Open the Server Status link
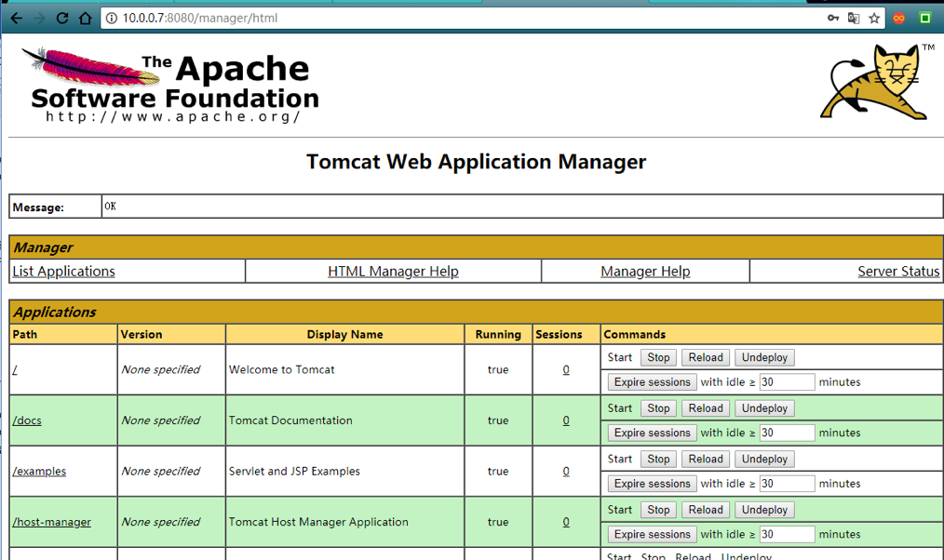The image size is (944, 560). 898,272
